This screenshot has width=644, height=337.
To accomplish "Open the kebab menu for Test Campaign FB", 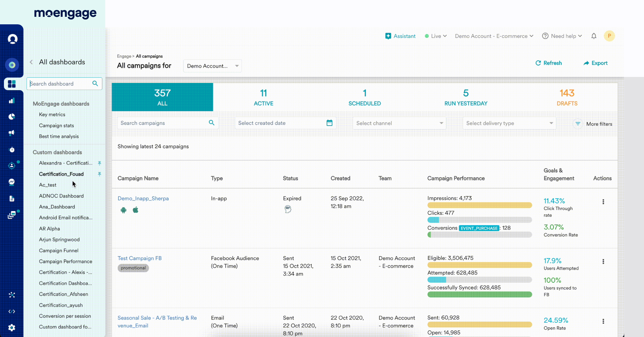I will [603, 262].
